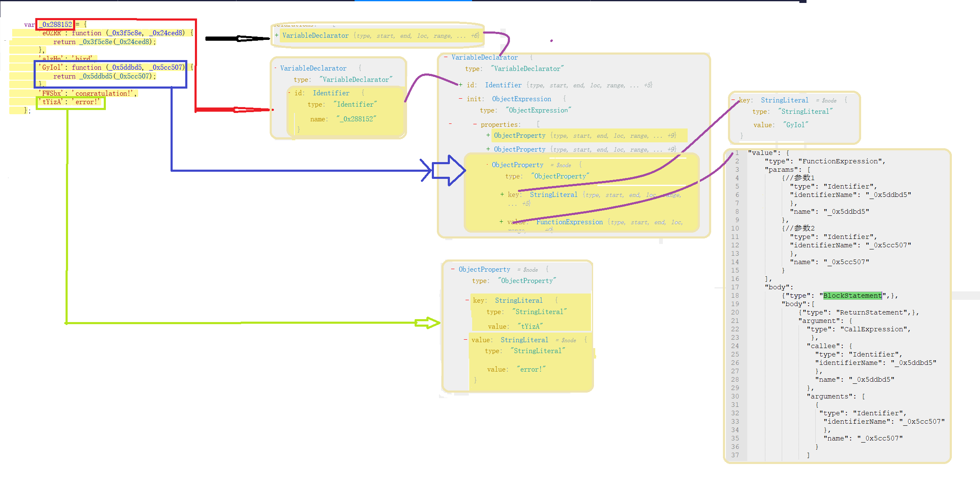Screen dimensions: 980x477
Task: Click the highlighted "BlockStatement" text in code
Action: 851,295
